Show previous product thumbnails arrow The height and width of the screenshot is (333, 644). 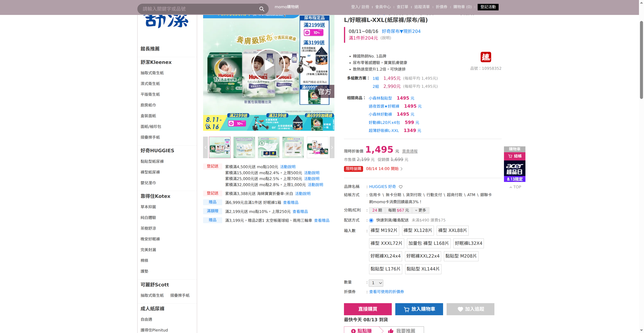pyautogui.click(x=205, y=147)
